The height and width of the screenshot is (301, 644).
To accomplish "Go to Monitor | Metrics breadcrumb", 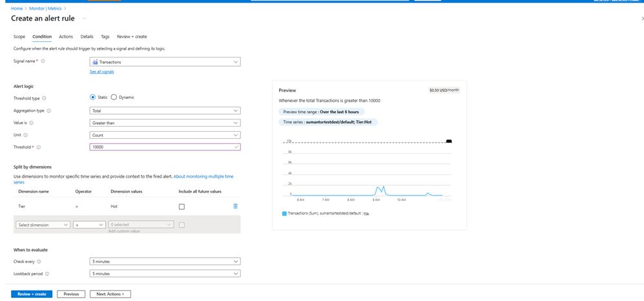I will coord(46,8).
